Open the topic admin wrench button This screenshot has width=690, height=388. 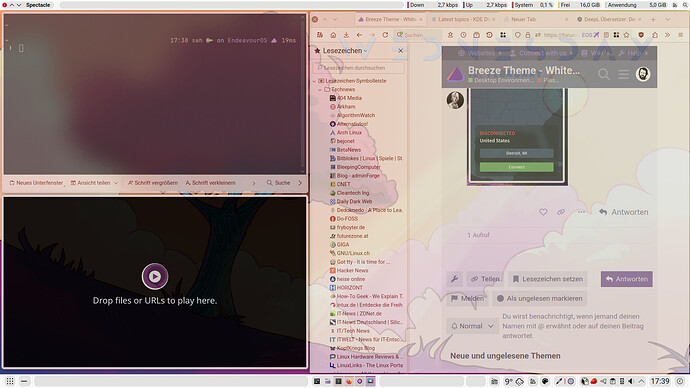coord(455,279)
